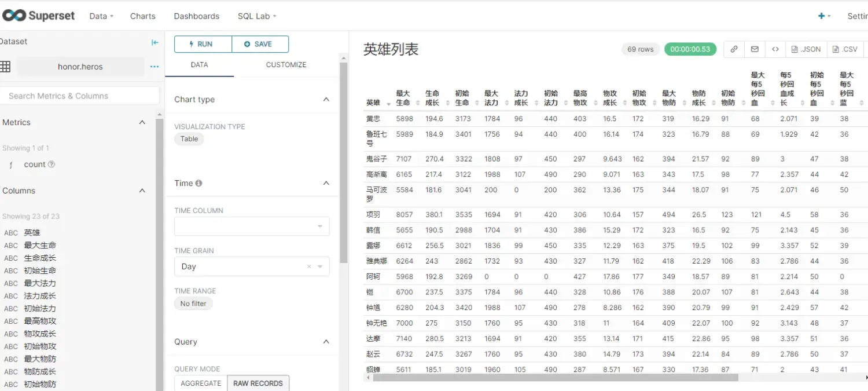This screenshot has width=868, height=391.
Task: Collapse the Chart type section
Action: point(326,99)
